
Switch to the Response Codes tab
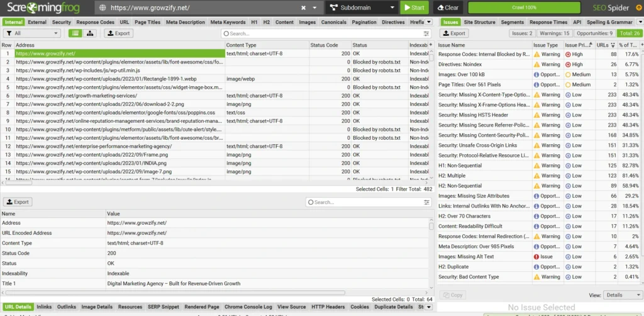[x=96, y=22]
